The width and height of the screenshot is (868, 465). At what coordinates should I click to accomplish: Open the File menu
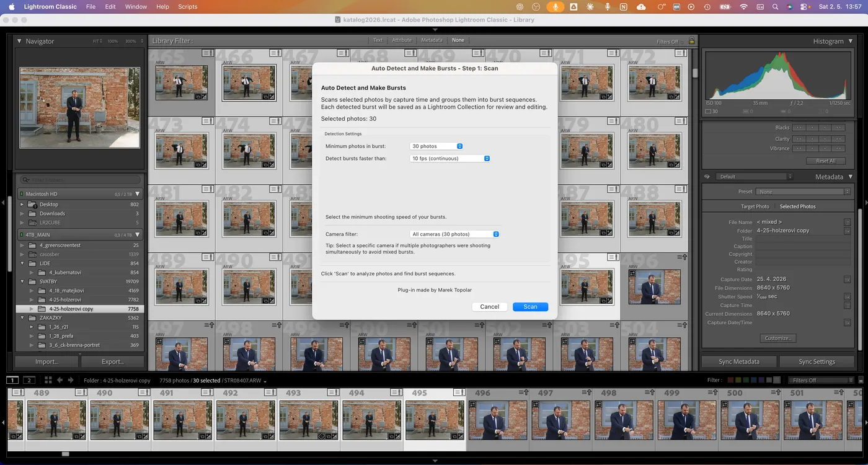coord(91,7)
